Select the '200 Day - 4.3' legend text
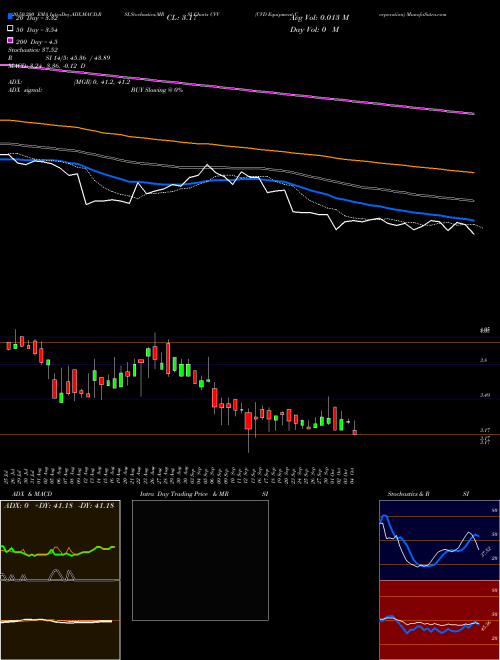Image resolution: width=500 pixels, height=660 pixels. pyautogui.click(x=37, y=42)
